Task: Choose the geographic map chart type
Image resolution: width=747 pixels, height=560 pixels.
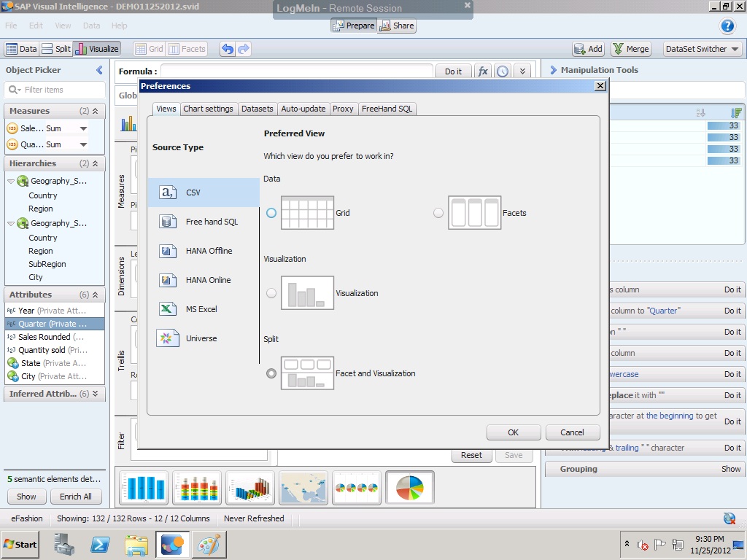Action: point(303,488)
